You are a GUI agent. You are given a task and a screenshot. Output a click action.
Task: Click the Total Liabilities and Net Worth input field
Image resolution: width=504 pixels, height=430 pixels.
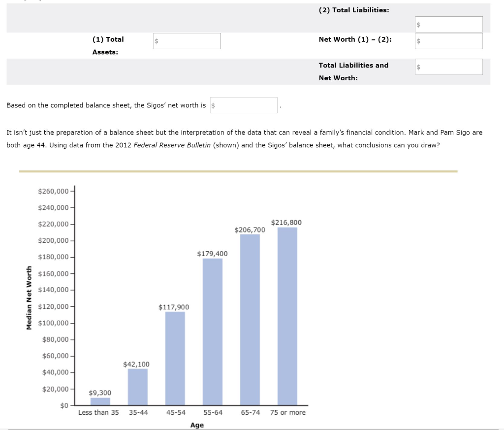tap(448, 66)
